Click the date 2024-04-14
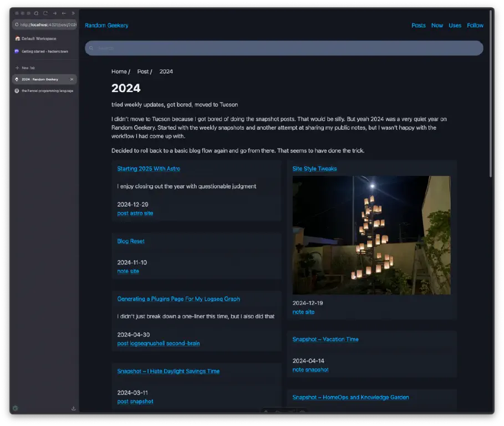Viewport: 504px width, 426px height. tap(308, 361)
